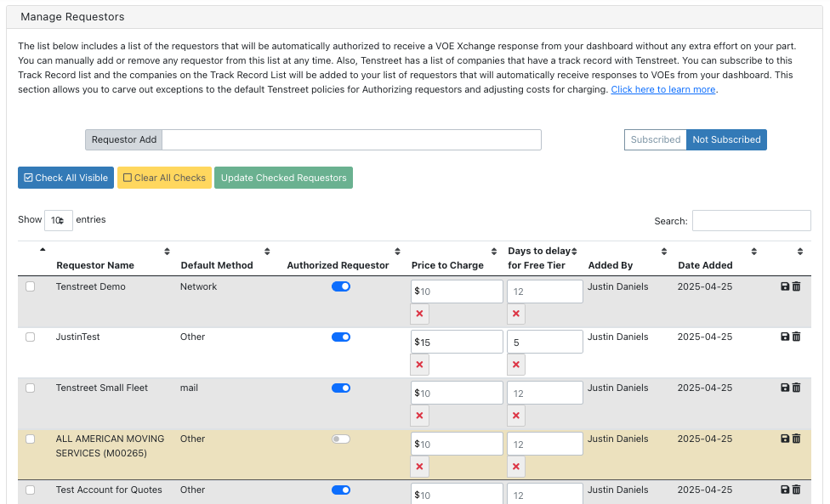This screenshot has height=504, width=830.
Task: Switch to the Subscribed filter
Action: [x=655, y=139]
